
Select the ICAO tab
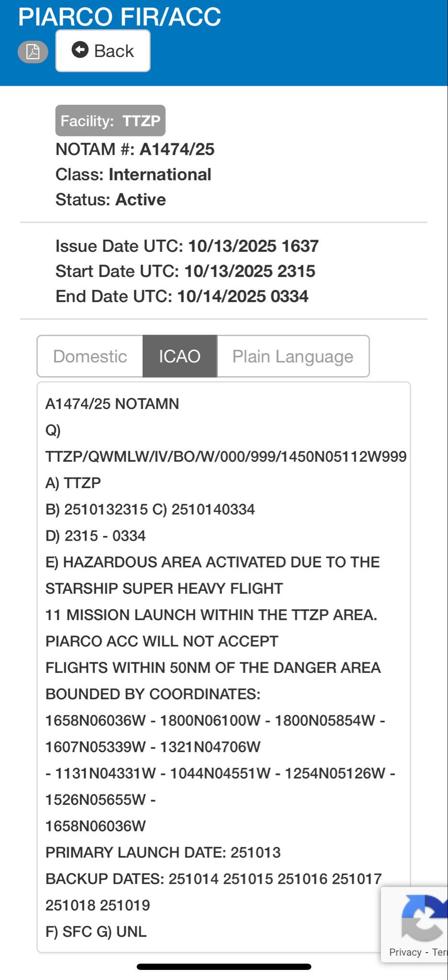(x=179, y=356)
